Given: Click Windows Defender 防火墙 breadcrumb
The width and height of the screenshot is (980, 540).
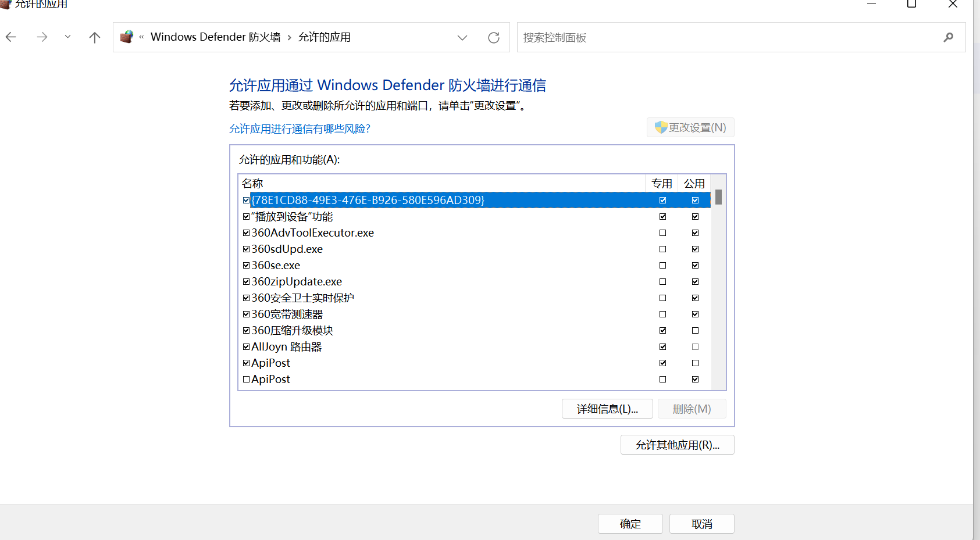Looking at the screenshot, I should tap(215, 37).
